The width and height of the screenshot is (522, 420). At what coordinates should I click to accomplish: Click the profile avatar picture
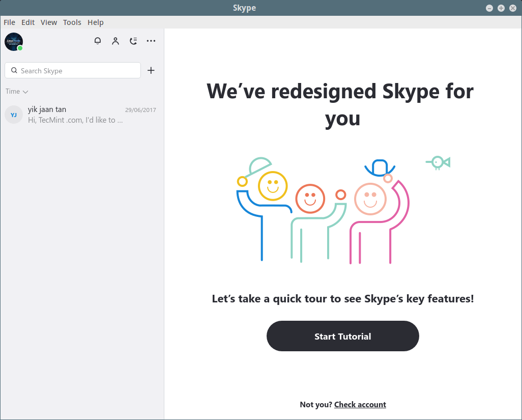click(x=13, y=41)
